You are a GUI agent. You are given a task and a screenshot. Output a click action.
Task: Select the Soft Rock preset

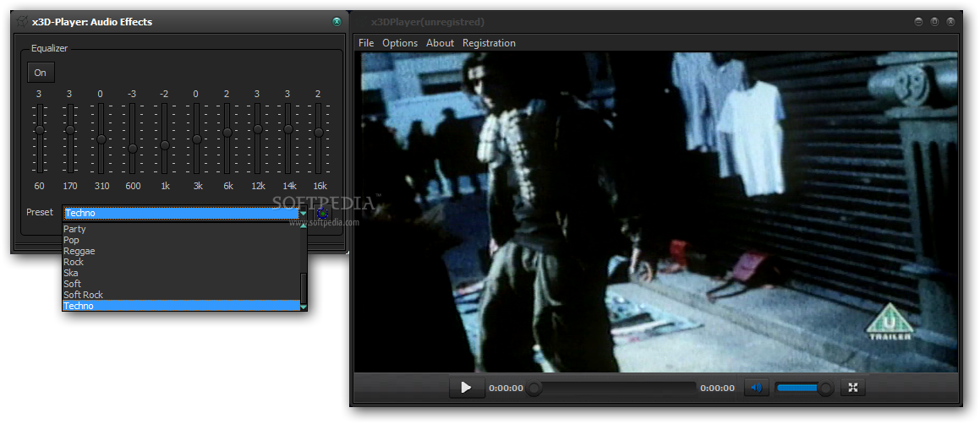83,295
